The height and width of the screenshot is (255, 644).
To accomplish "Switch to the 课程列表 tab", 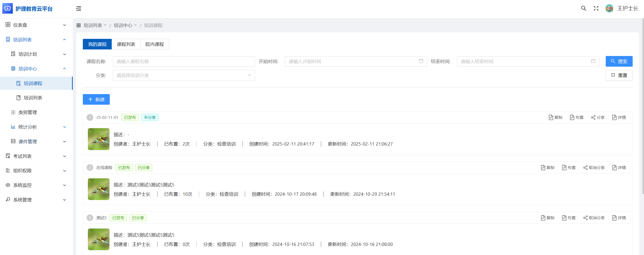I will 126,44.
